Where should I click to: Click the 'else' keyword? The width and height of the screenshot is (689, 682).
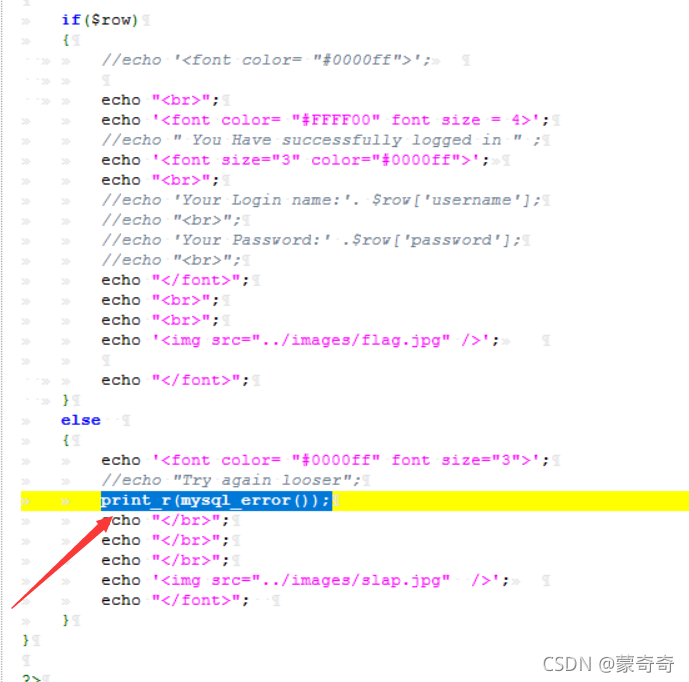coord(80,420)
